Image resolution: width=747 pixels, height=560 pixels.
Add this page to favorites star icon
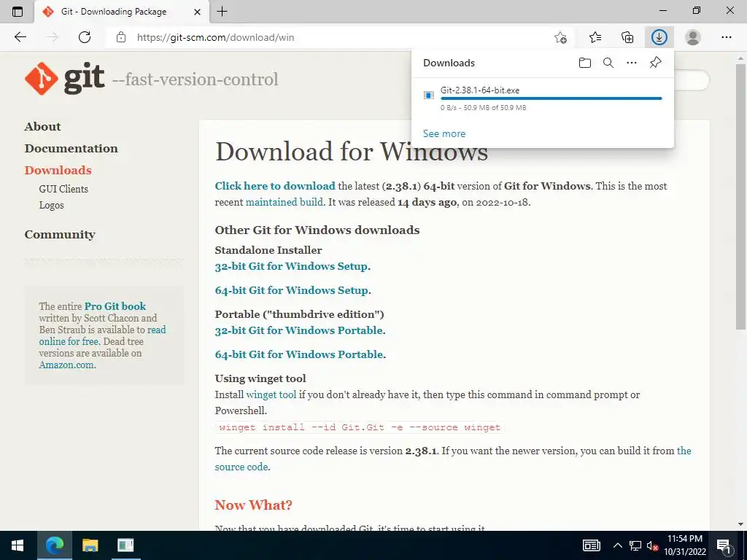click(561, 37)
